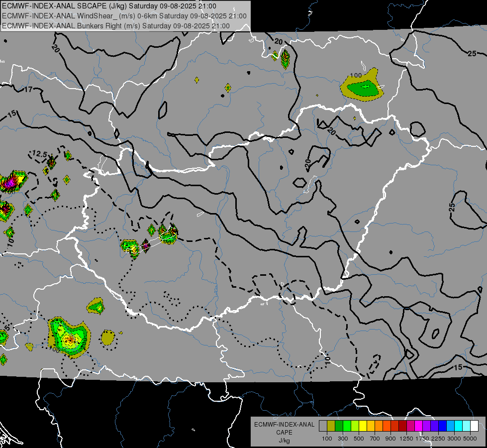The image size is (487, 448).
Task: Click the legend value 2250
Action: point(438,439)
